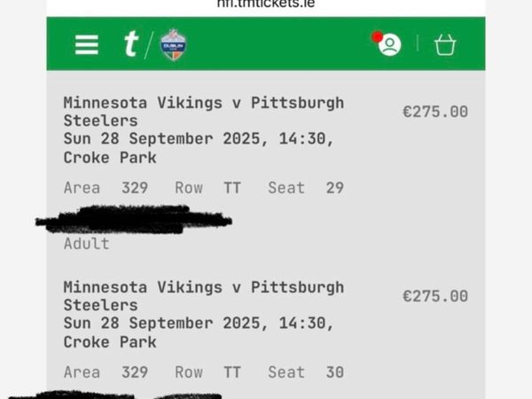The image size is (532, 399).
Task: Click first ticket's Croke Park venue text
Action: pyautogui.click(x=110, y=158)
